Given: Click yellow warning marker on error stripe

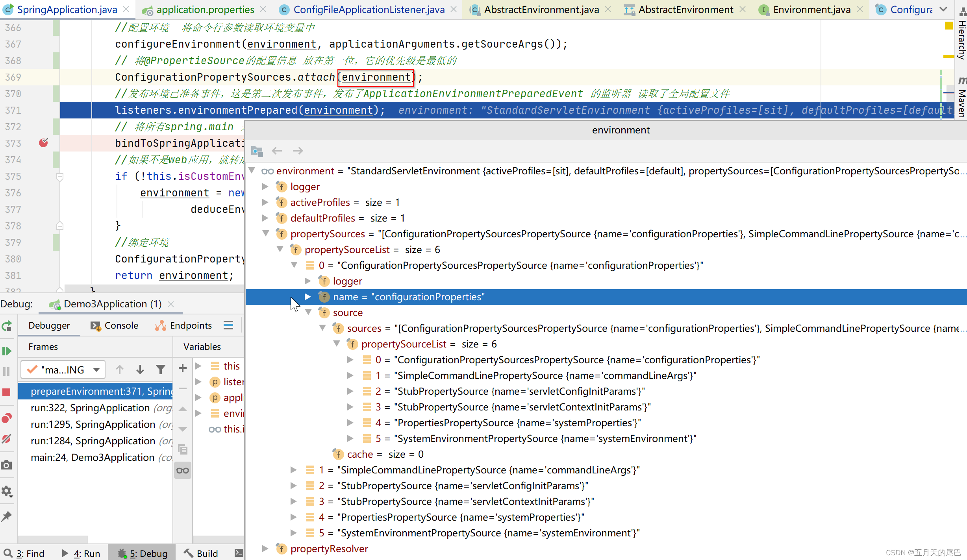Looking at the screenshot, I should point(948,56).
